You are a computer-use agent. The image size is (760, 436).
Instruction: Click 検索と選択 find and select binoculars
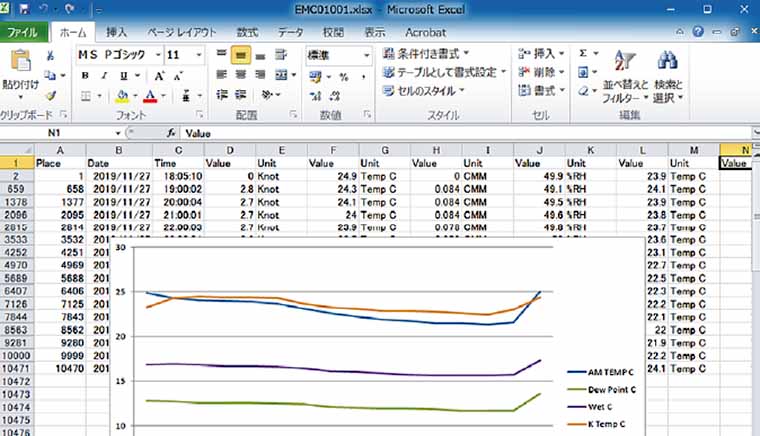coord(668,77)
